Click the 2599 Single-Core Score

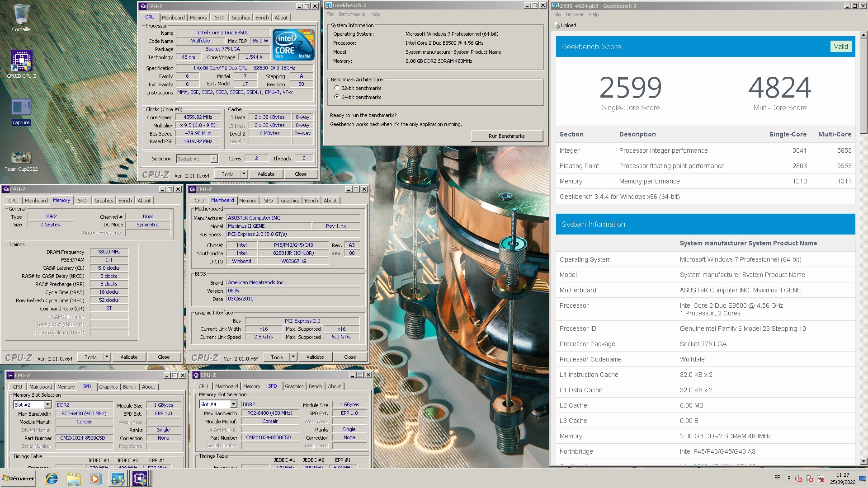[x=630, y=88]
